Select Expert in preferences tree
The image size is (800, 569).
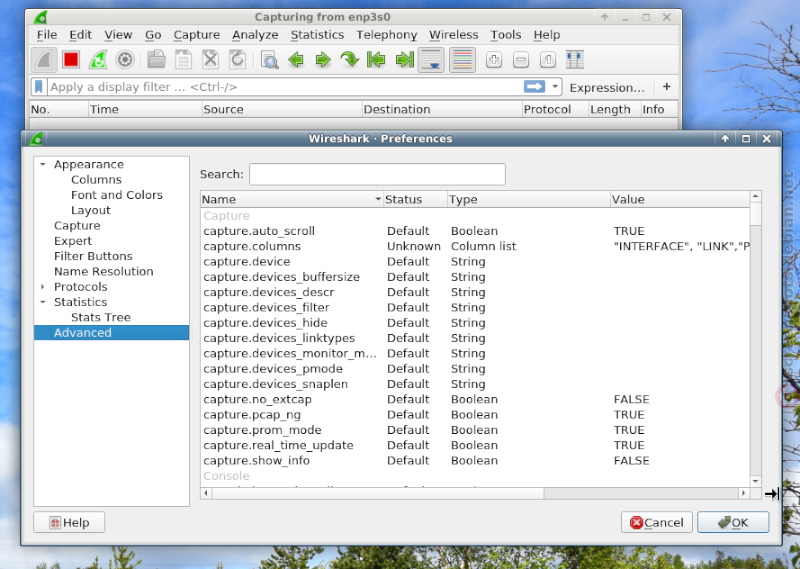73,241
